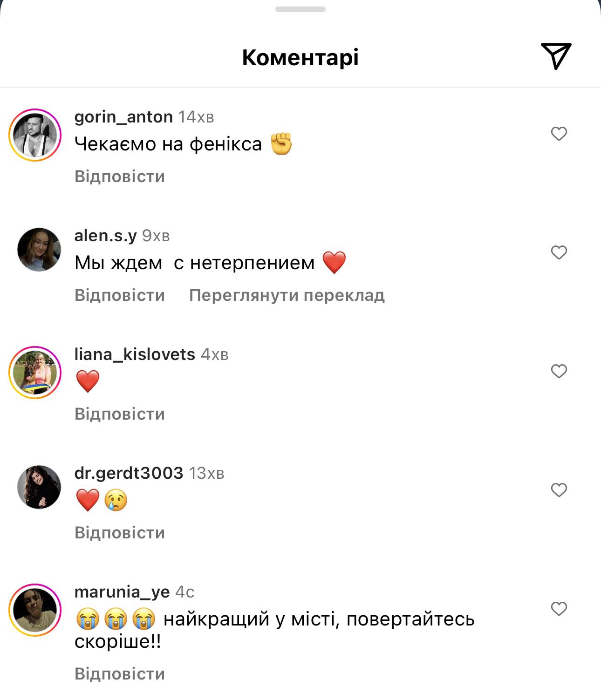
Task: View marunia_ye's story avatar
Action: coord(35,610)
